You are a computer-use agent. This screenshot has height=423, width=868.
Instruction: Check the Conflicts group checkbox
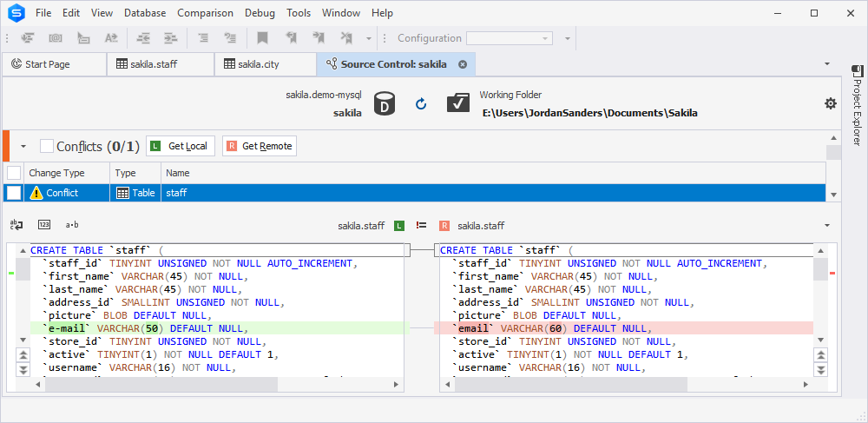pyautogui.click(x=47, y=146)
